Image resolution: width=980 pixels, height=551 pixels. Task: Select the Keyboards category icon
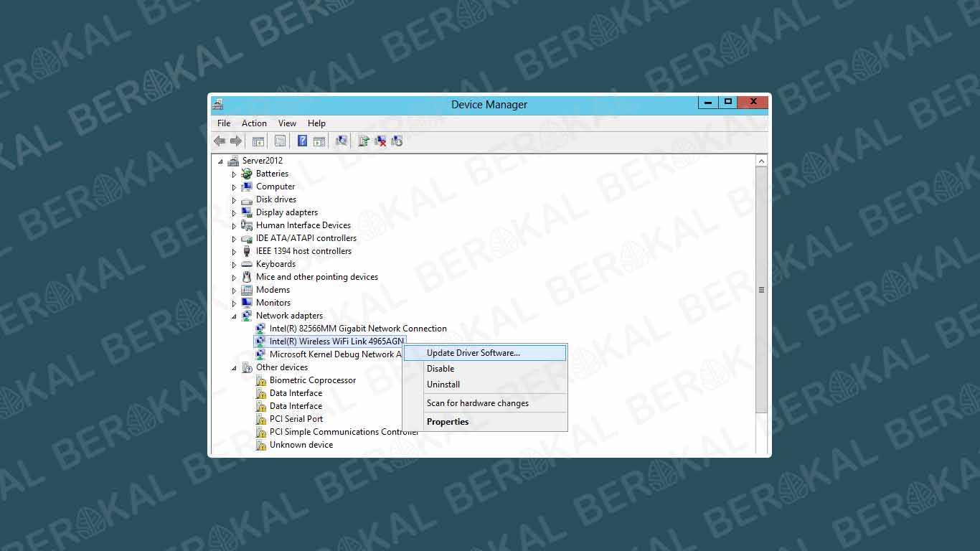click(x=247, y=264)
